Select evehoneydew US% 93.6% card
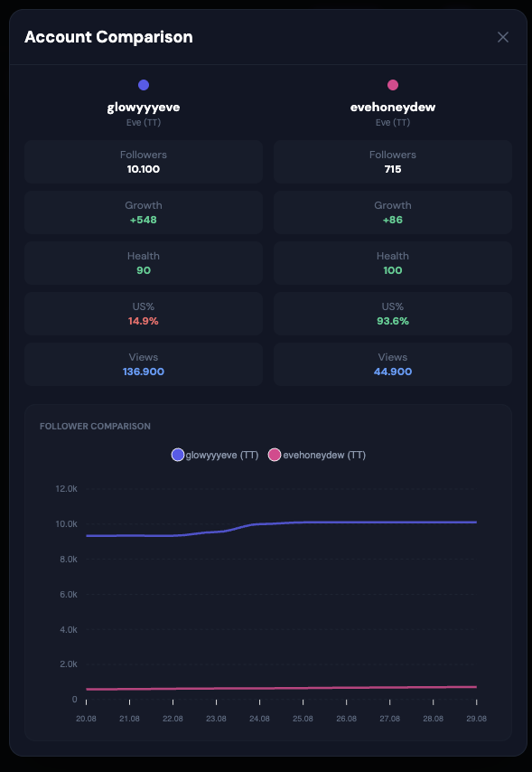The width and height of the screenshot is (532, 772). click(393, 314)
